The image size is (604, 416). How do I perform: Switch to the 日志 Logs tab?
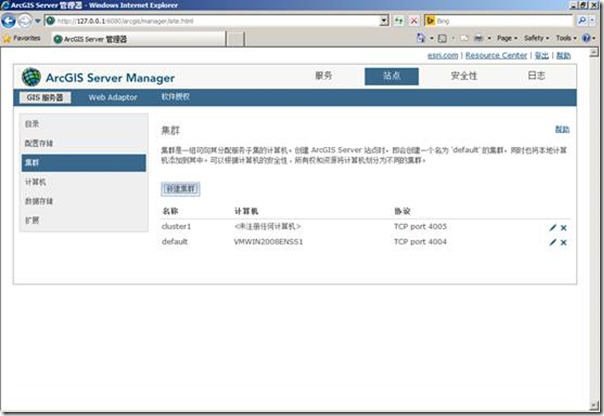coord(536,76)
